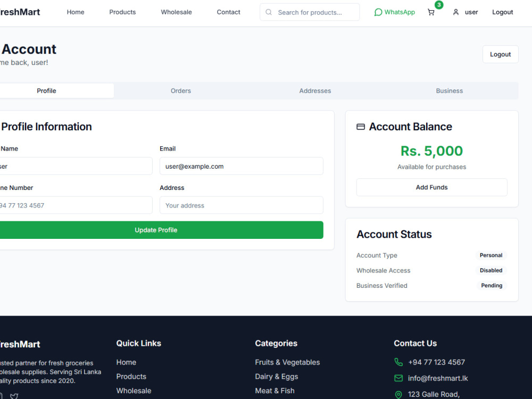Click the Pending business verified badge
This screenshot has width=532, height=399.
tap(492, 285)
